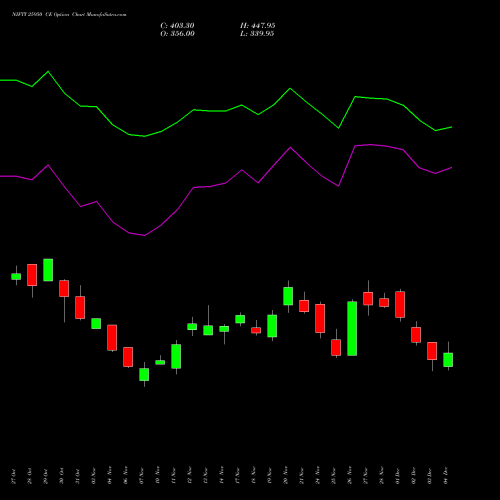Click the "29 Oct" date axis label
500x500 pixels.
46,476
